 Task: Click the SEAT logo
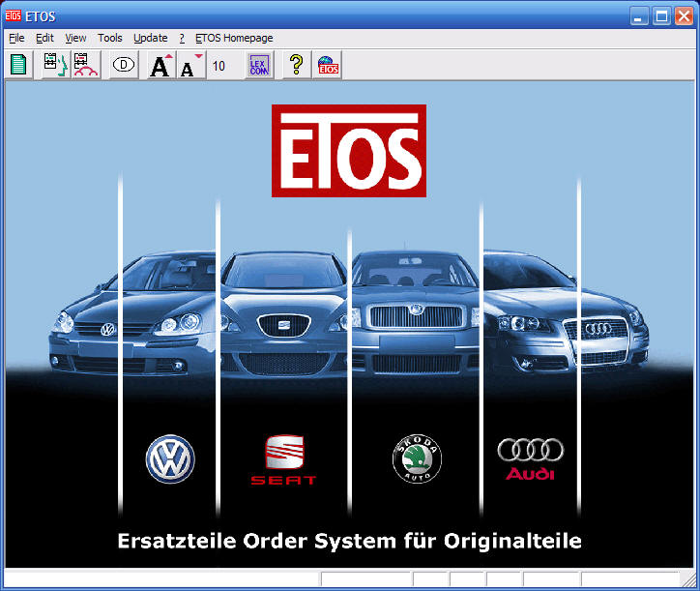tap(284, 460)
